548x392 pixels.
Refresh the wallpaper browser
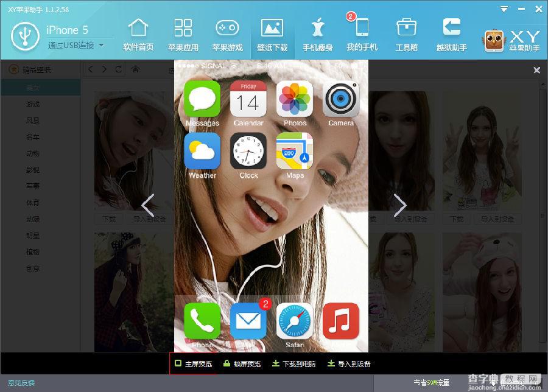click(119, 69)
